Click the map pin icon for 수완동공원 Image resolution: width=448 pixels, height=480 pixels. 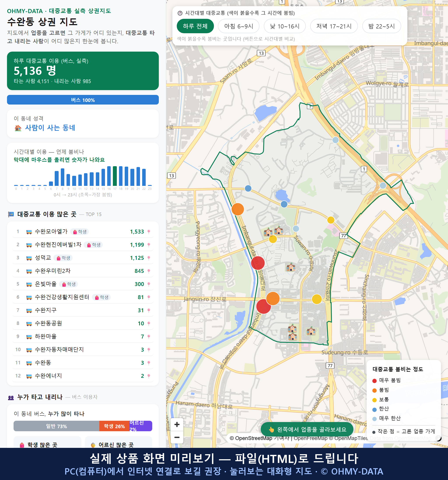pos(149,324)
